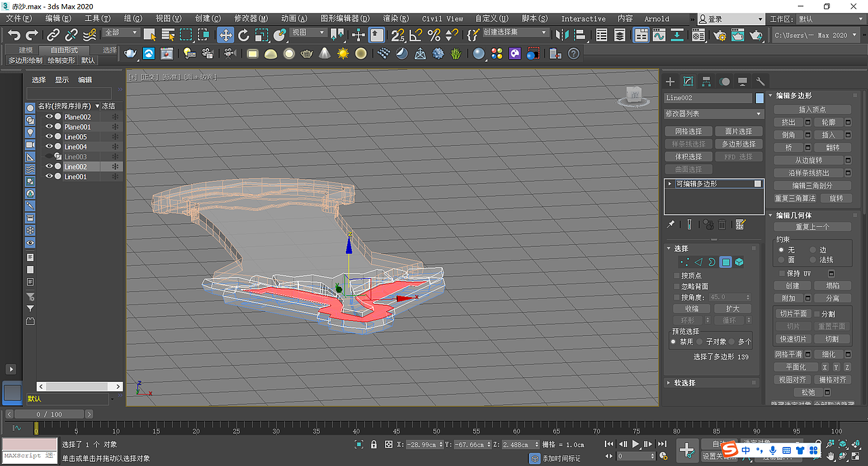Click the 扩大 (Grow) selection button
Viewport: 868px width, 466px height.
732,309
